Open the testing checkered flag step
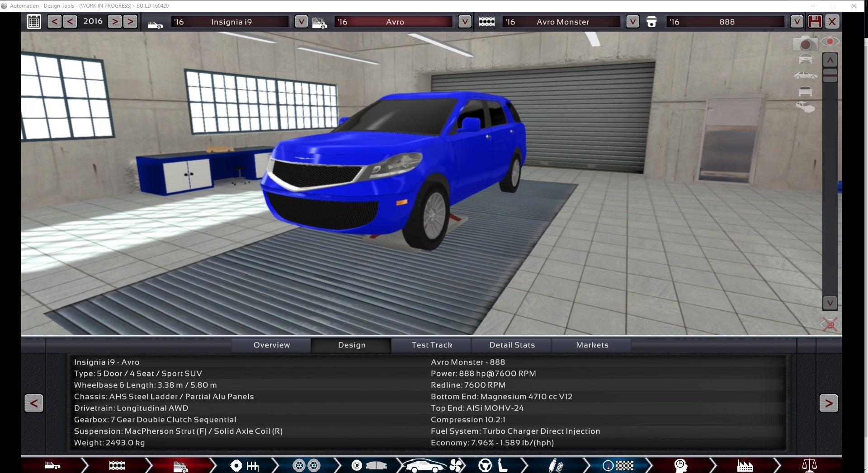The width and height of the screenshot is (868, 473). pyautogui.click(x=618, y=465)
